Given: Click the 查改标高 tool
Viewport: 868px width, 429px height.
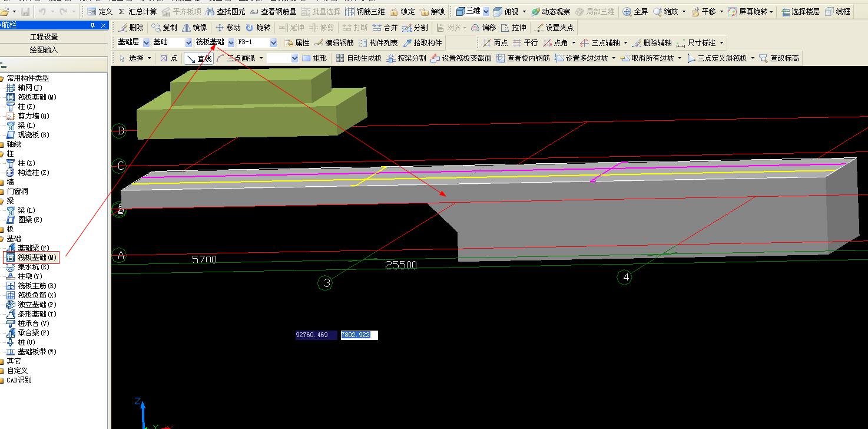Looking at the screenshot, I should 778,58.
